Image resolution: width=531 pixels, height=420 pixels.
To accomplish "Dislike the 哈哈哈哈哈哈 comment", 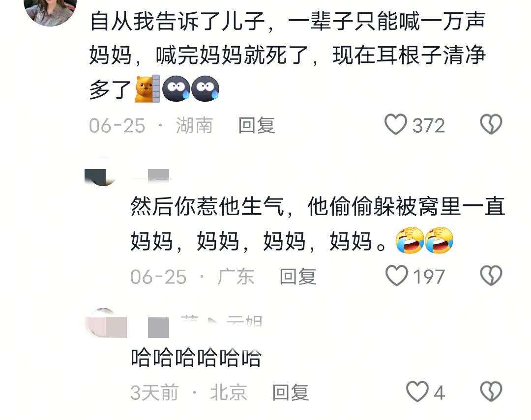I will pyautogui.click(x=491, y=392).
